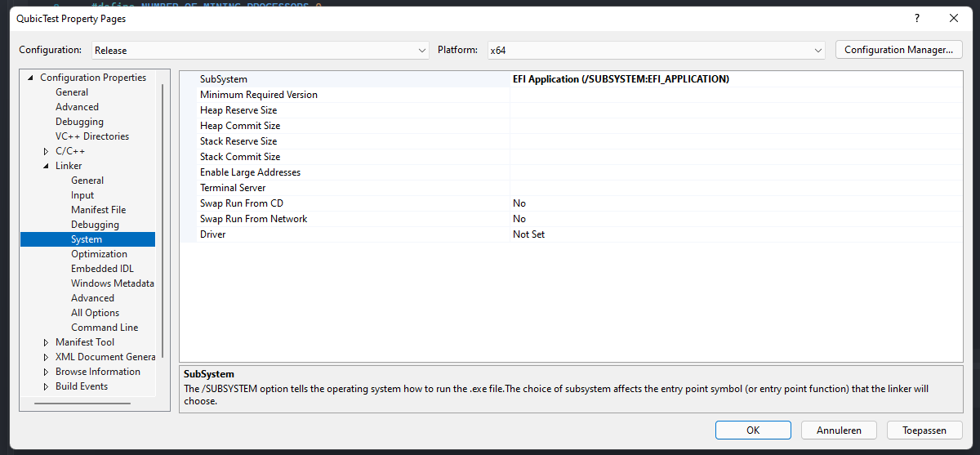Click the Swap Run From CD value No
The height and width of the screenshot is (455, 980).
519,203
